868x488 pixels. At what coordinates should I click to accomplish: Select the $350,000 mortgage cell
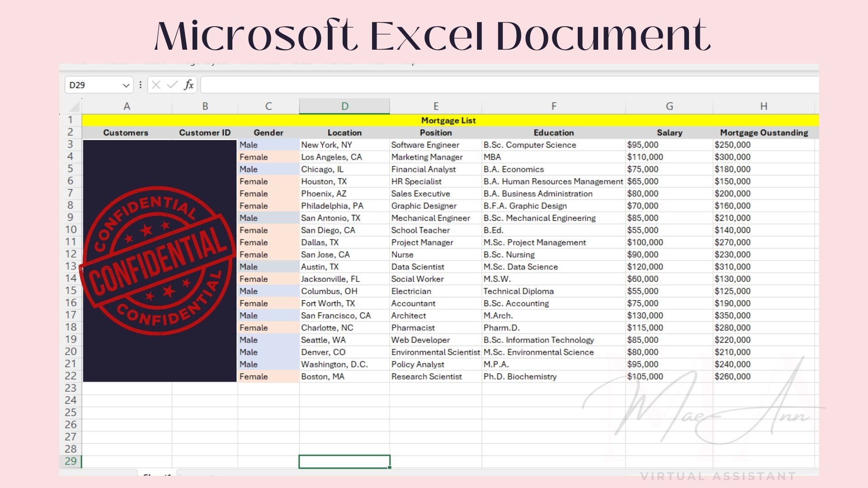[x=732, y=315]
